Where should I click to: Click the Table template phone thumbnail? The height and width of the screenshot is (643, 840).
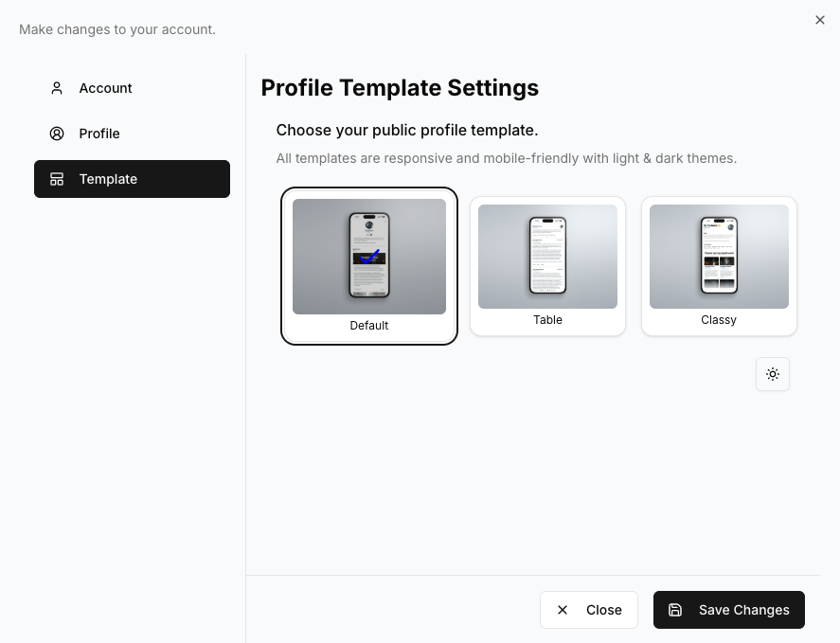(547, 256)
